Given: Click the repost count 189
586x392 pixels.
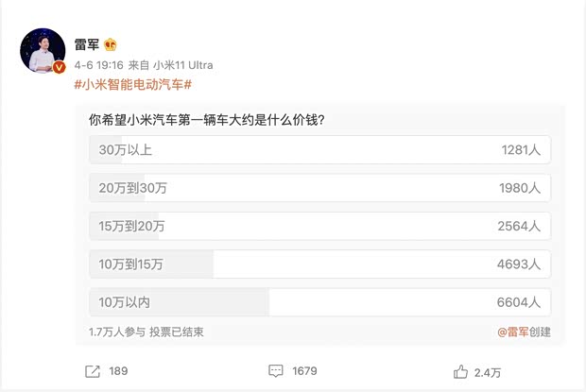Looking at the screenshot, I should coord(118,372).
